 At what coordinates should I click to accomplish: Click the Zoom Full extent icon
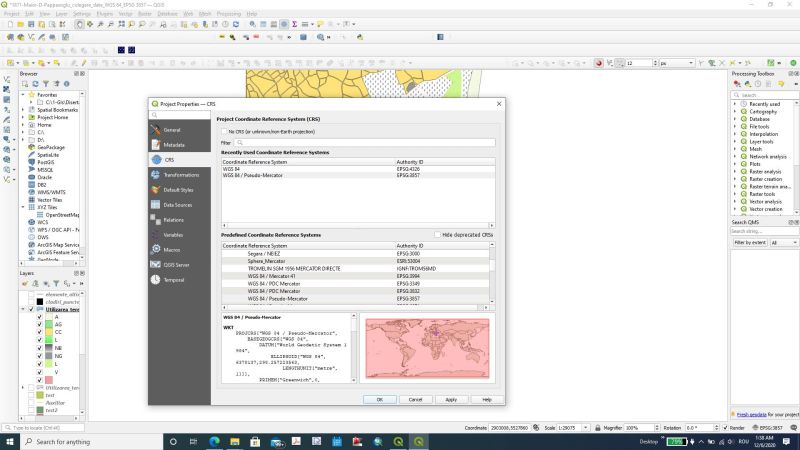[121, 24]
